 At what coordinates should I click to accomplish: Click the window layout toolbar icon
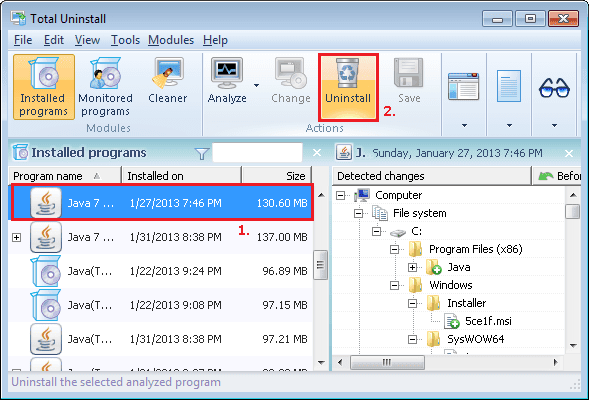[464, 86]
